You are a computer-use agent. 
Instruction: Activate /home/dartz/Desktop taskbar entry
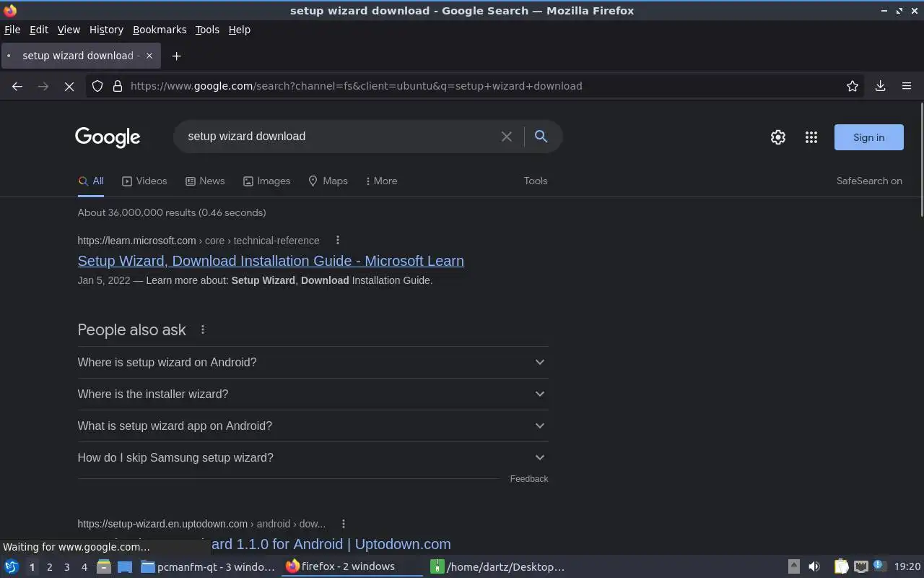[x=498, y=566]
